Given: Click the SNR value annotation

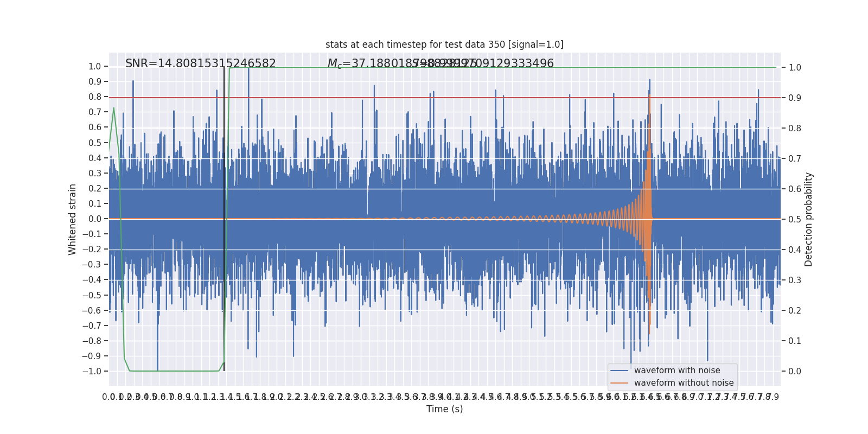Looking at the screenshot, I should click(x=201, y=63).
